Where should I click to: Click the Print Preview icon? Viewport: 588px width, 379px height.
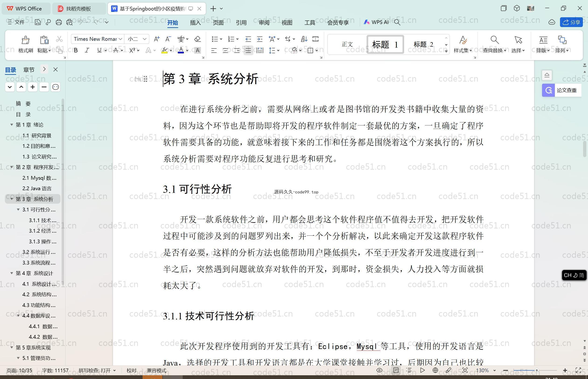[70, 22]
